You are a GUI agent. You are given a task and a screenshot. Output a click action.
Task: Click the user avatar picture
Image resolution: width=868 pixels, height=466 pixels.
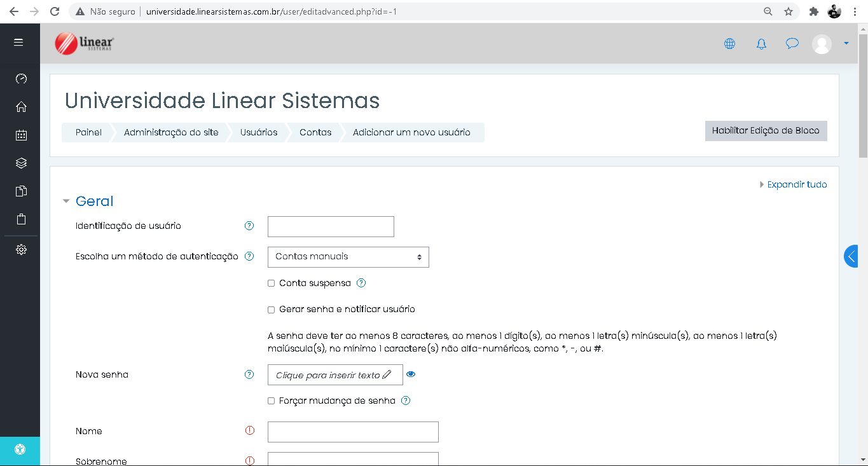click(822, 44)
